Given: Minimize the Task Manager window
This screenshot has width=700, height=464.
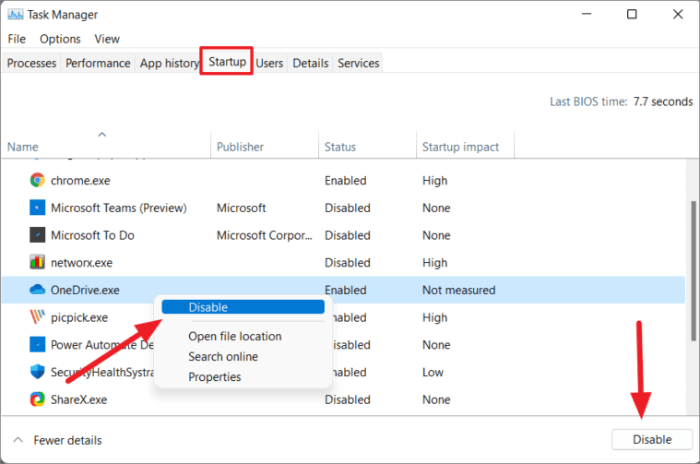Looking at the screenshot, I should (587, 14).
